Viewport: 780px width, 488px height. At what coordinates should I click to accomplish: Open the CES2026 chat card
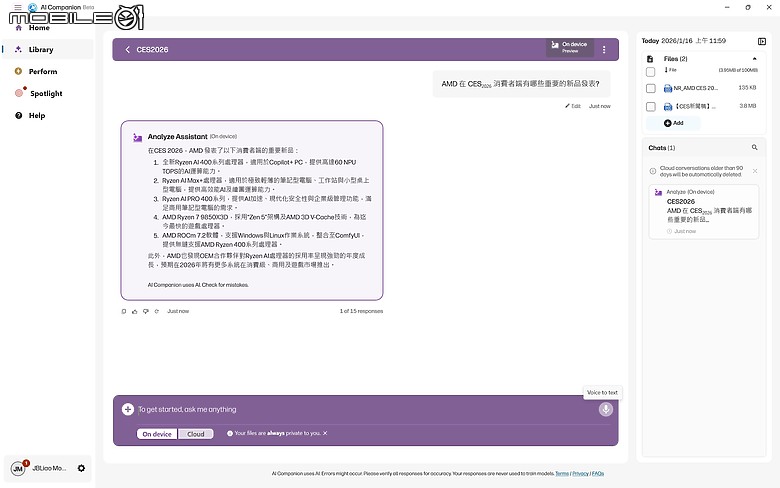coord(703,211)
